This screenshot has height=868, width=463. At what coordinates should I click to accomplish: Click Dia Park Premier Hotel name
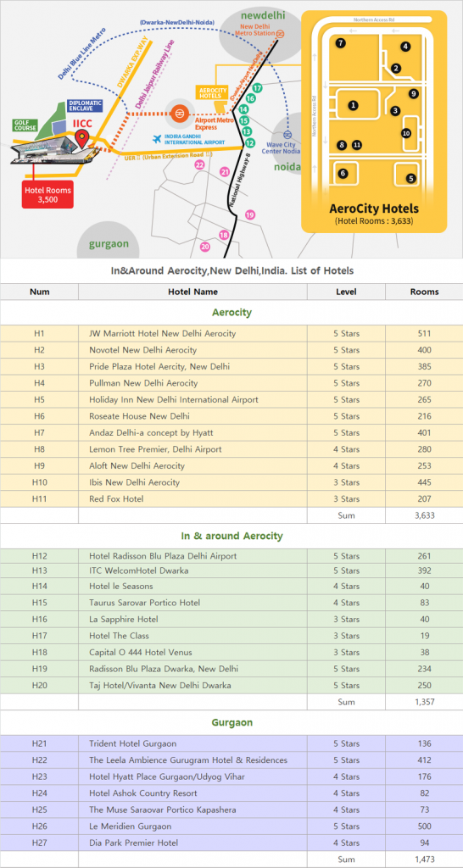tap(133, 843)
